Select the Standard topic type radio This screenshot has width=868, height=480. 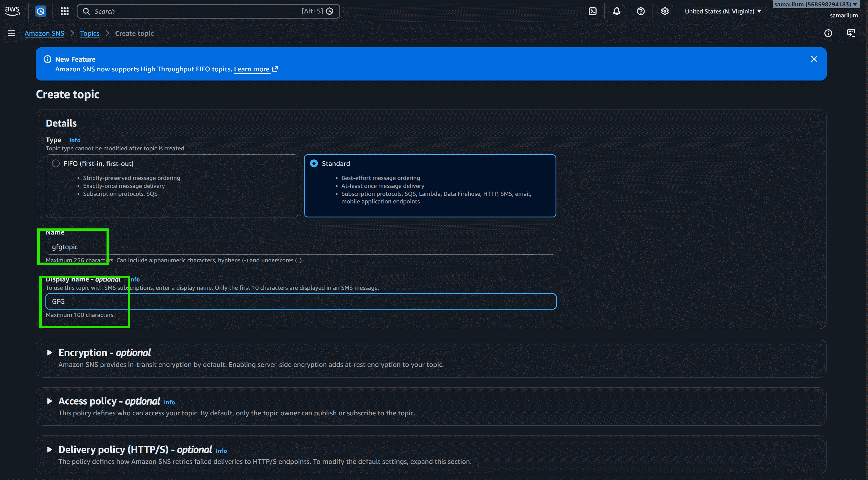pos(314,163)
